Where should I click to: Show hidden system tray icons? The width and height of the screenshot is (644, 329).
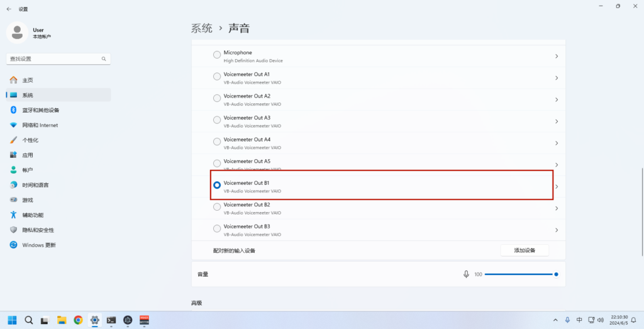pyautogui.click(x=555, y=320)
